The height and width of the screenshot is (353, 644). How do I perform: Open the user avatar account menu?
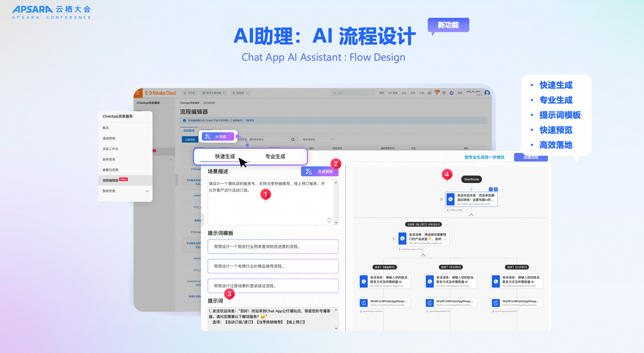coord(487,93)
